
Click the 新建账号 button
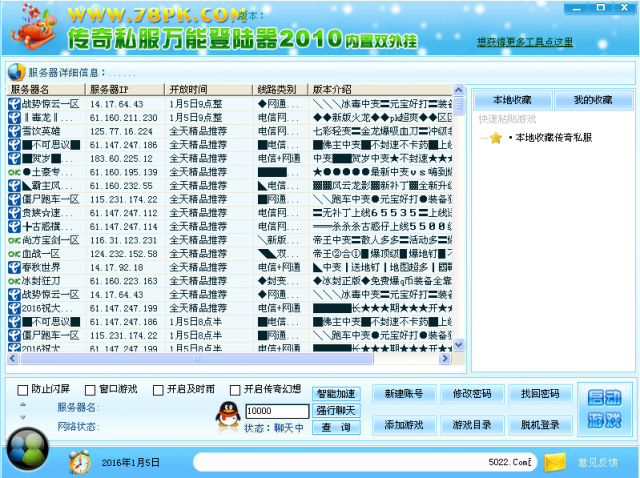[x=404, y=394]
